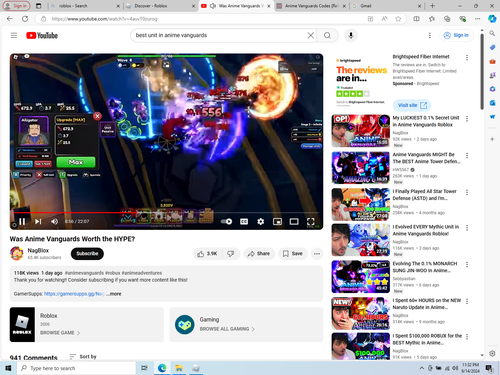Screen dimensions: 500x375
Task: Switch to miniplayer mode
Action: coord(277,221)
